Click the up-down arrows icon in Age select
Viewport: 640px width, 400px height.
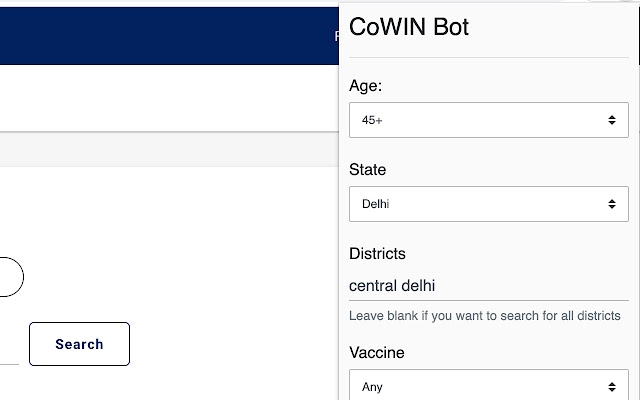tap(611, 120)
